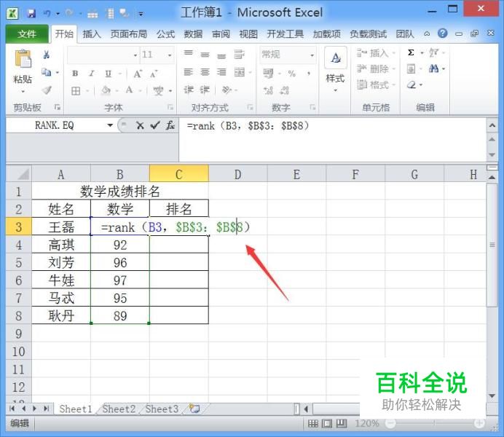Switch to the 数据 ribbon tab

click(x=193, y=34)
